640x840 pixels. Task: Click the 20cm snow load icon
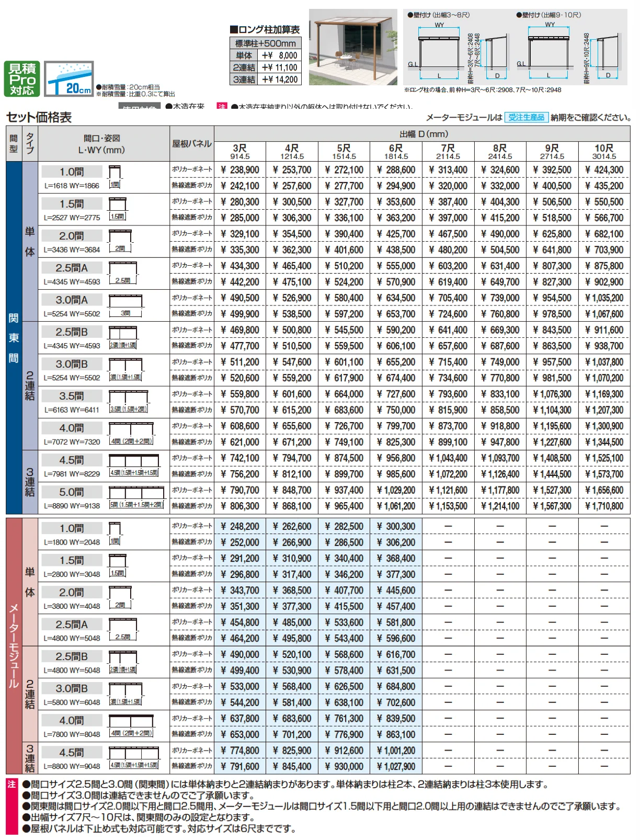[x=69, y=79]
